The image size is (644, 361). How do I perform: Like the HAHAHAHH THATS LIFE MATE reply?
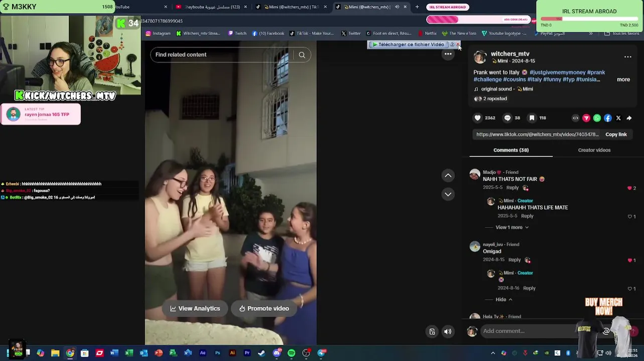pyautogui.click(x=629, y=217)
